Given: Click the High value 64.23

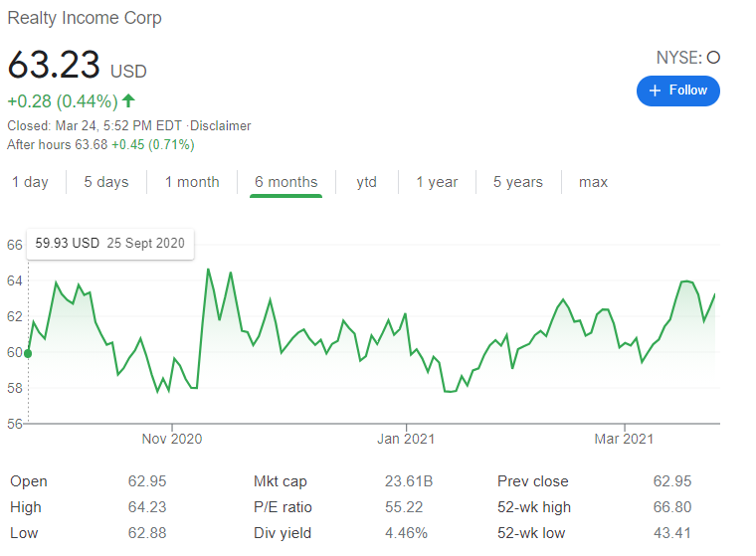Looking at the screenshot, I should coord(147,507).
